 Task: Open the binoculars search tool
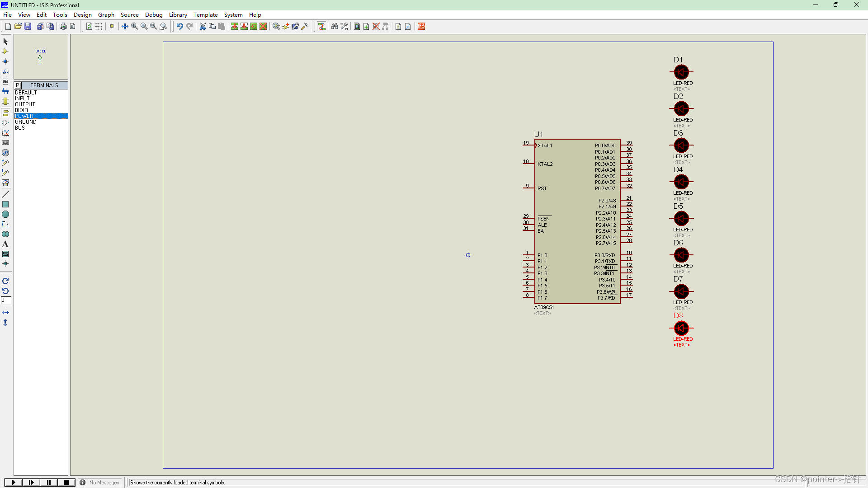335,26
